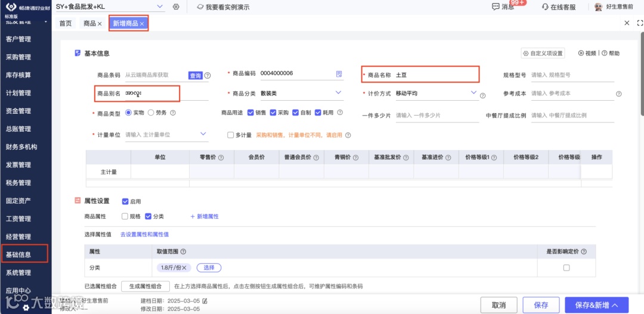The height and width of the screenshot is (314, 644).
Task: Click the 规格型号 input field
Action: coord(572,75)
